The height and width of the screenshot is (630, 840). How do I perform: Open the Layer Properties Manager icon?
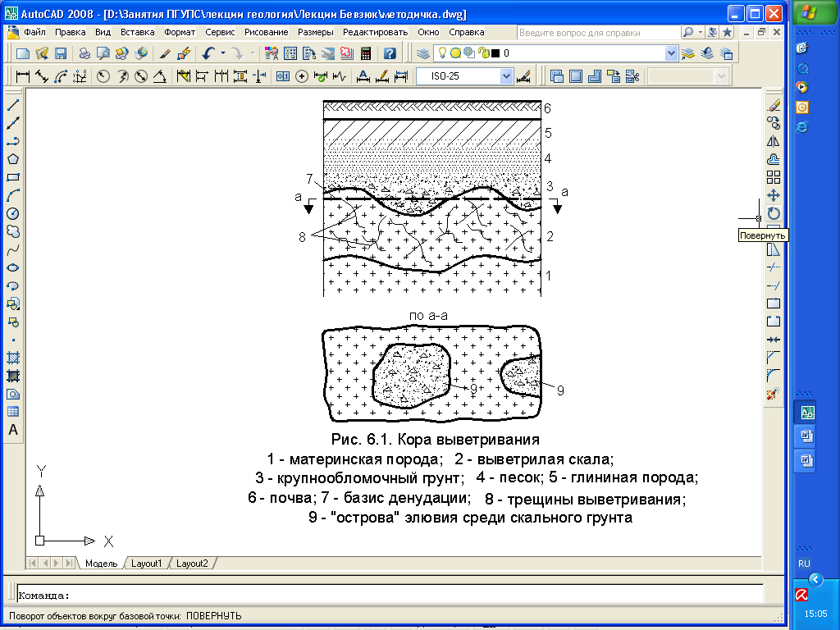(x=423, y=53)
